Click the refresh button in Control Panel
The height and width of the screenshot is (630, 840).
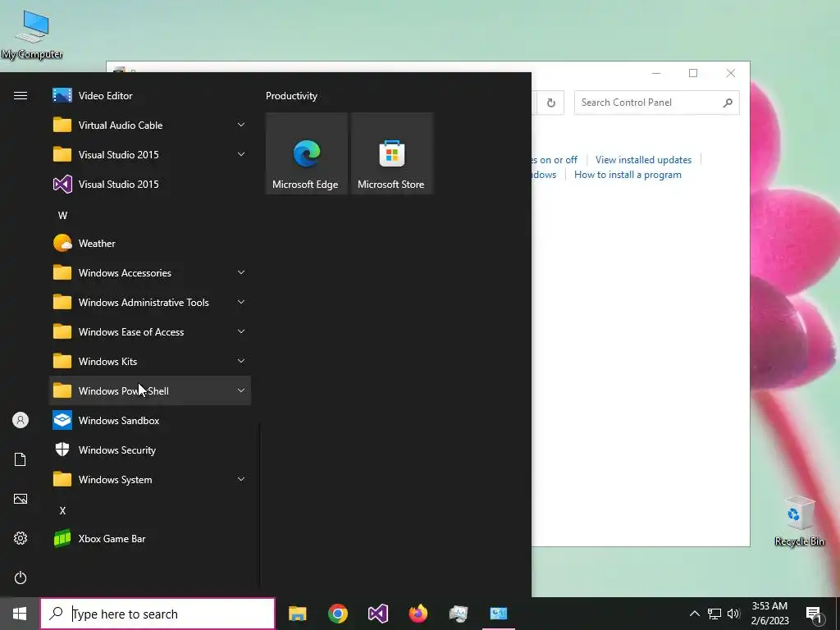550,103
